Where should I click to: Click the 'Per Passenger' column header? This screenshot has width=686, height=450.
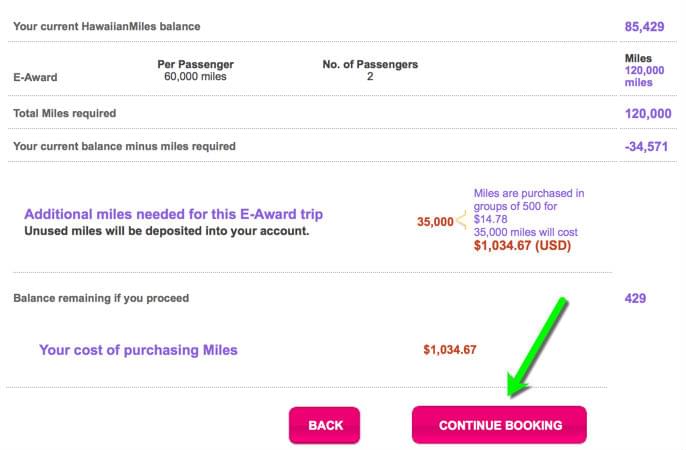pyautogui.click(x=195, y=64)
